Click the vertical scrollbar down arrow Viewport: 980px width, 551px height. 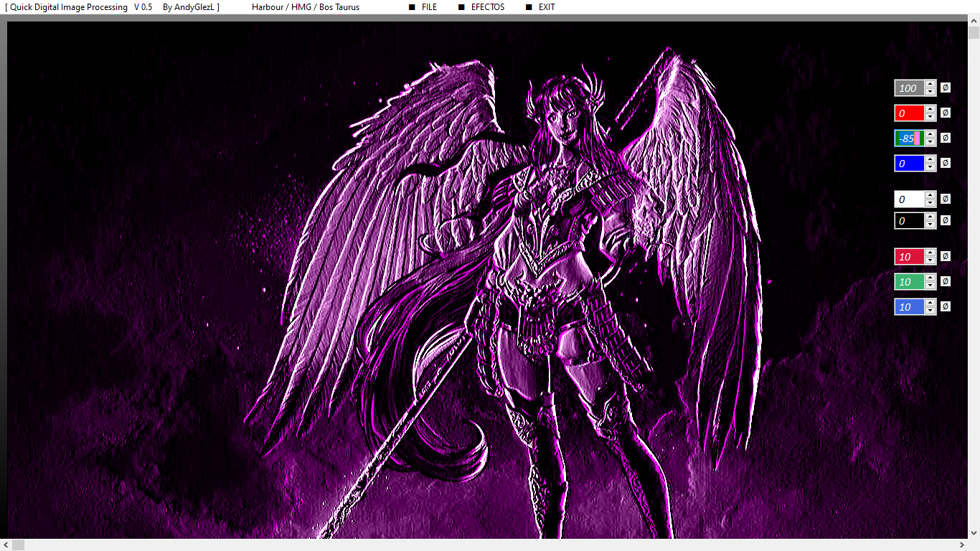point(974,533)
